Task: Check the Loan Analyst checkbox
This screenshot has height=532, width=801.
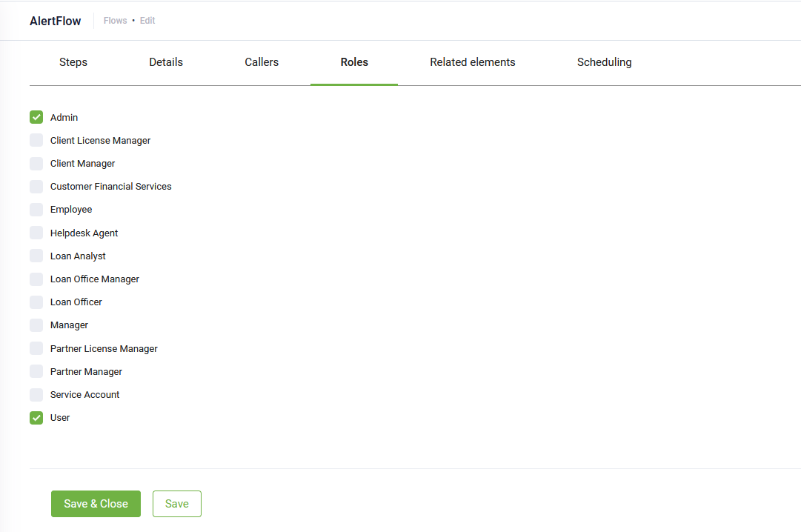Action: pos(36,256)
